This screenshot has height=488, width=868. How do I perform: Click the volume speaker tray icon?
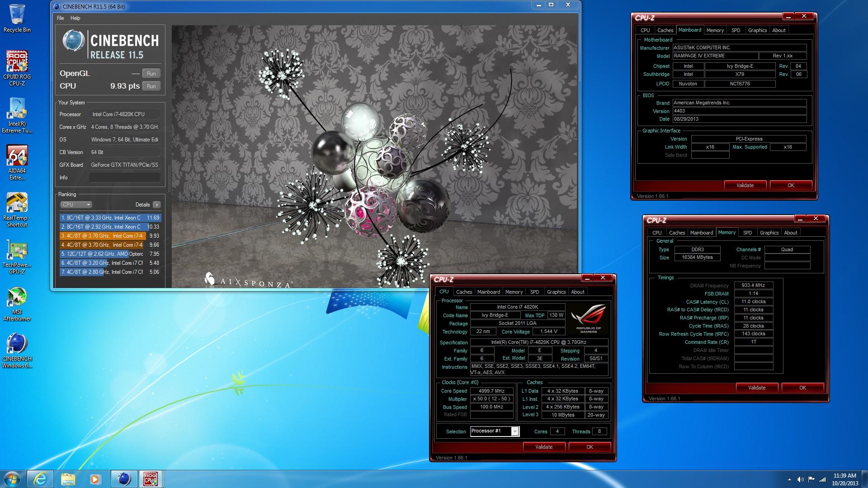(801, 479)
